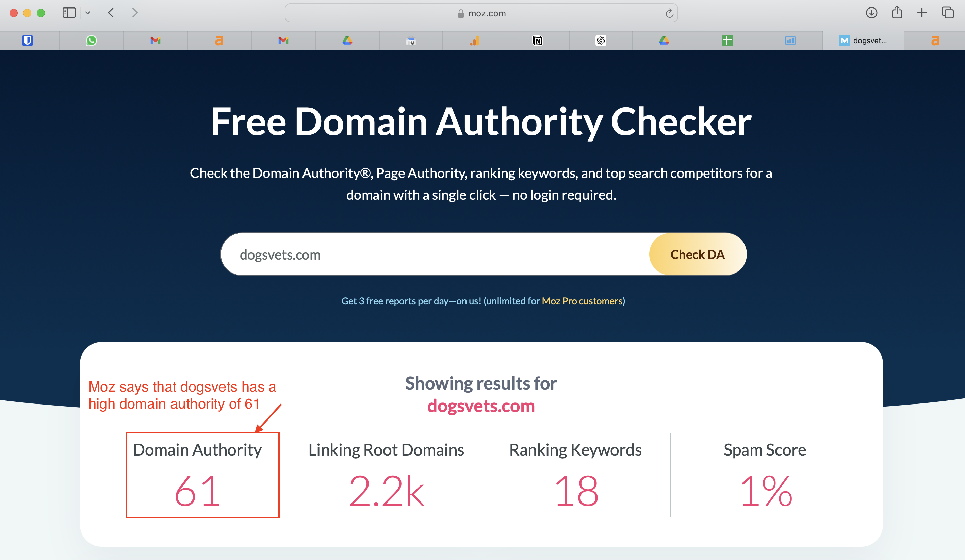The height and width of the screenshot is (560, 965).
Task: Click the Linking Root Domains value 2.2k
Action: click(387, 491)
